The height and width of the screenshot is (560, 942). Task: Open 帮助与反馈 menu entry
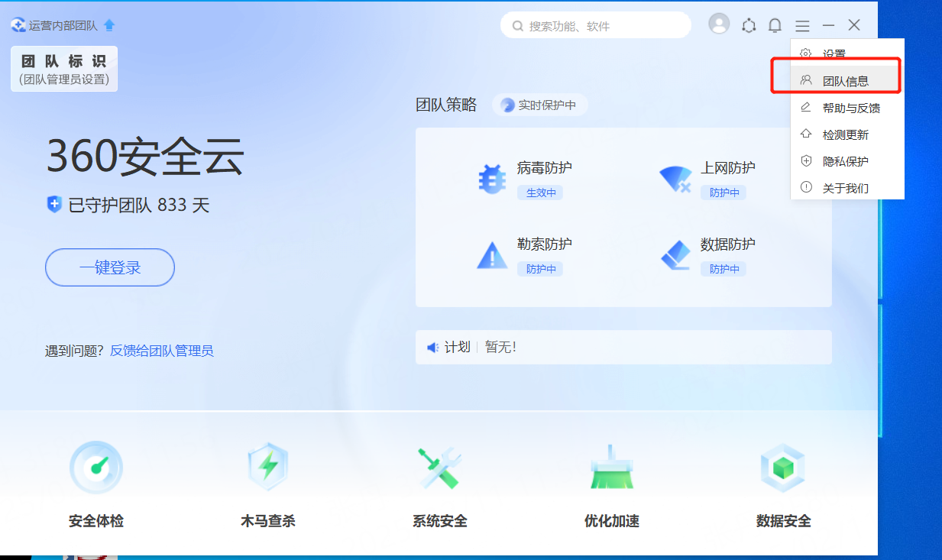(x=847, y=108)
